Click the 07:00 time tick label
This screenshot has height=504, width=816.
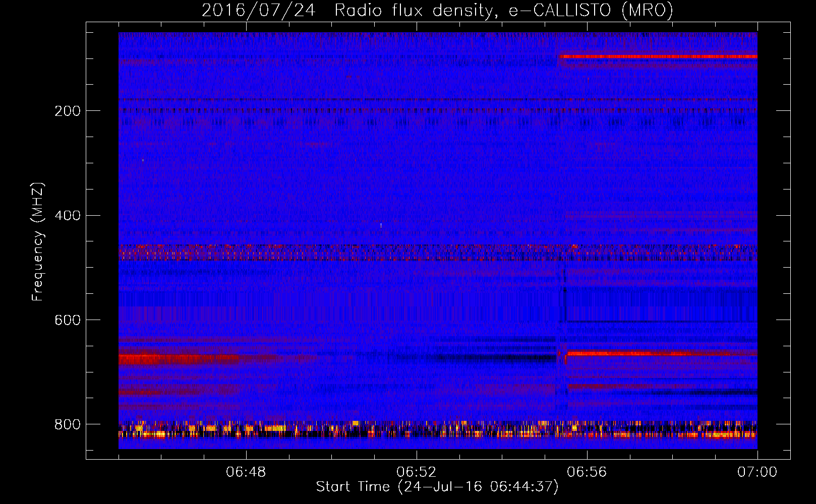click(x=757, y=472)
